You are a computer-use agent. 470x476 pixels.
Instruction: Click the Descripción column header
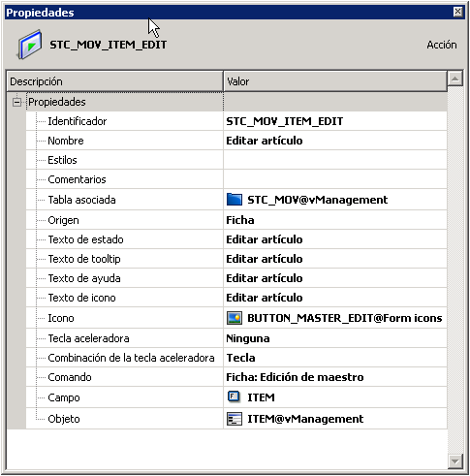[114, 81]
